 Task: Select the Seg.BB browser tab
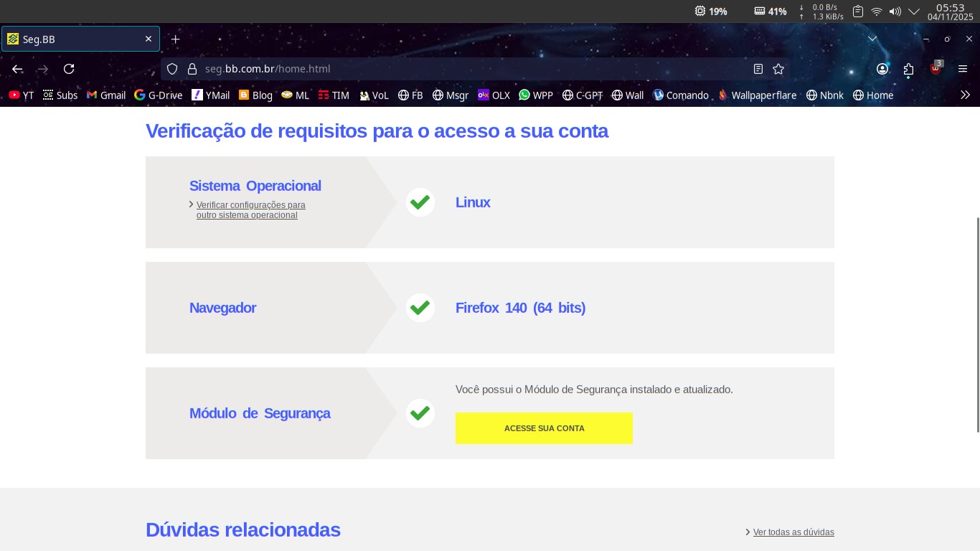79,39
